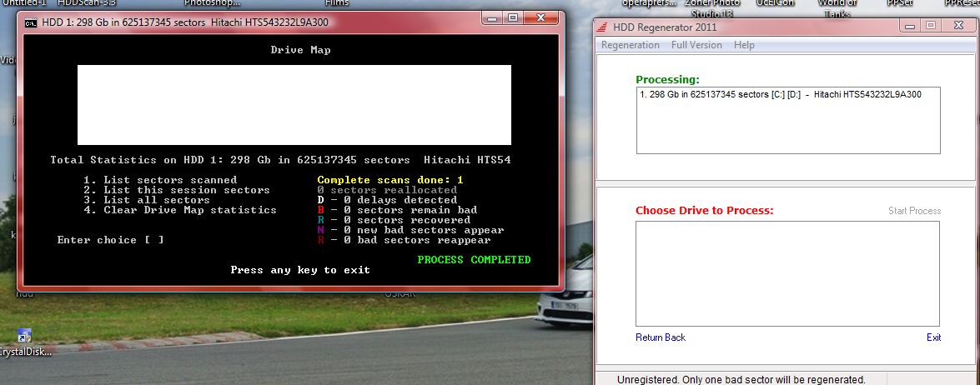Screen dimensions: 980x385
Task: Click the console window's system icon
Action: pos(30,23)
